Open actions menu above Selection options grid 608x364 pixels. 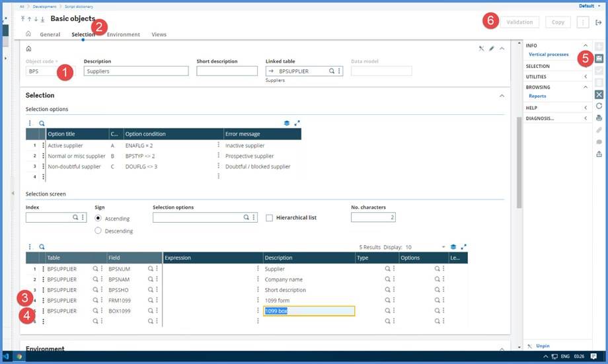30,124
